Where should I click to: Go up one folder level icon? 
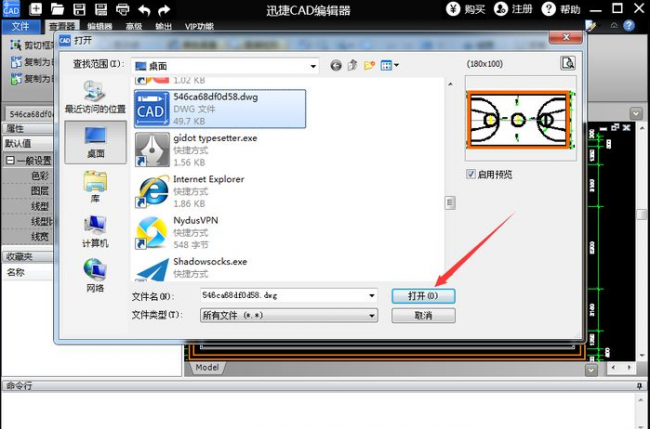click(x=352, y=65)
